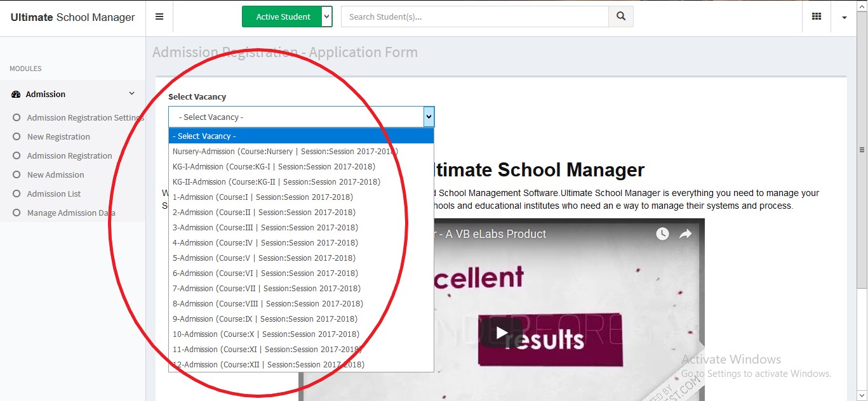Select 2-Admission (Course:II) option
This screenshot has height=401, width=868.
(x=302, y=212)
